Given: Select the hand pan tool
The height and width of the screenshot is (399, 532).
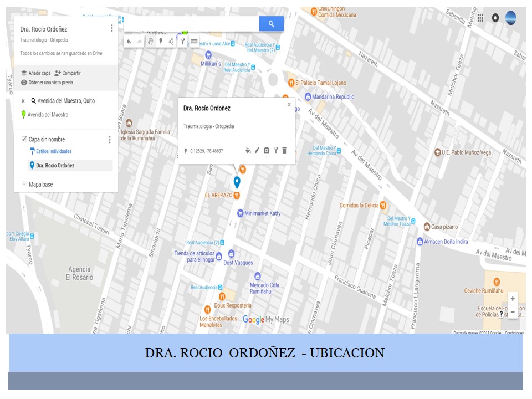Looking at the screenshot, I should [x=150, y=42].
